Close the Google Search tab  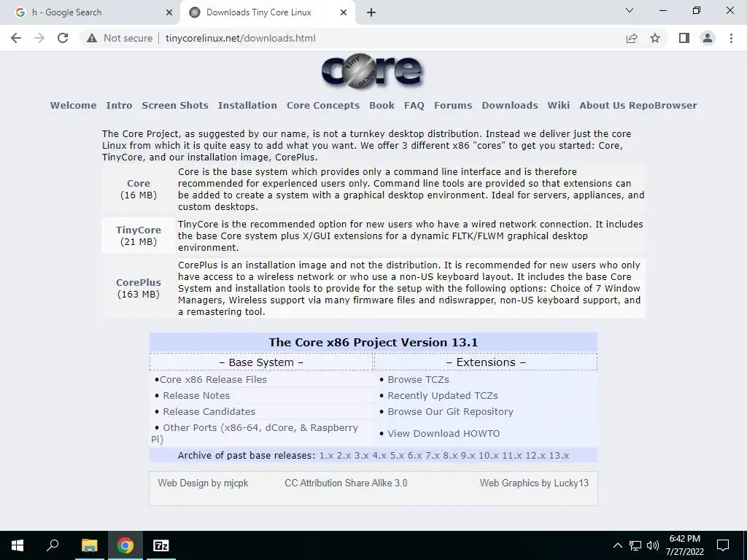pyautogui.click(x=169, y=12)
